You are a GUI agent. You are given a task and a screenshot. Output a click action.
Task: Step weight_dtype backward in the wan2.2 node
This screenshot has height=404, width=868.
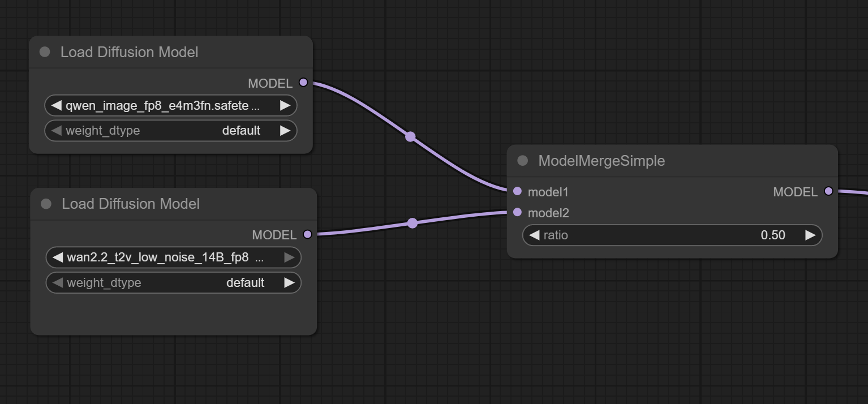pos(57,282)
